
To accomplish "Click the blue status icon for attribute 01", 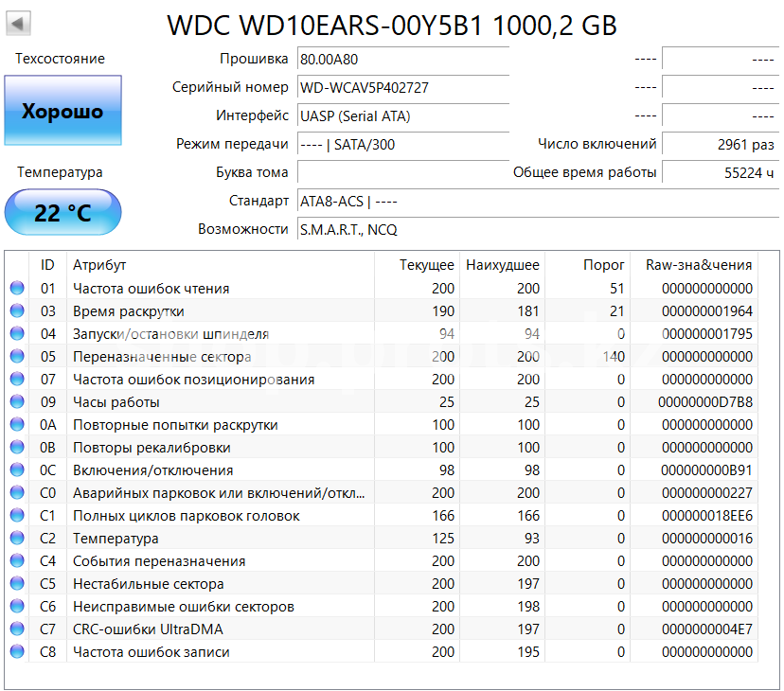I will coord(17,289).
